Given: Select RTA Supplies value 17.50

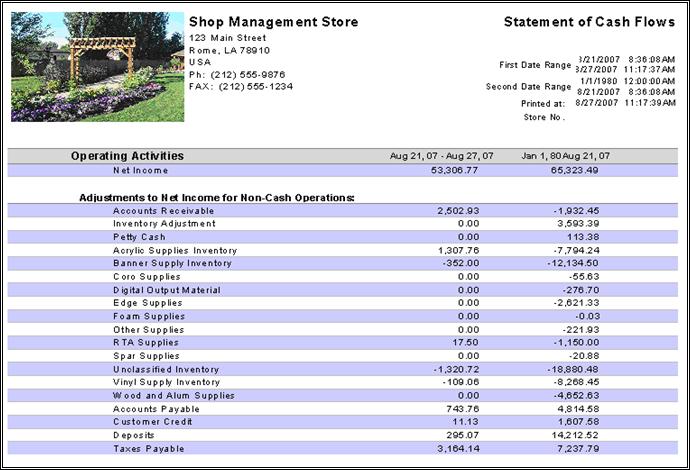Looking at the screenshot, I should [x=466, y=342].
